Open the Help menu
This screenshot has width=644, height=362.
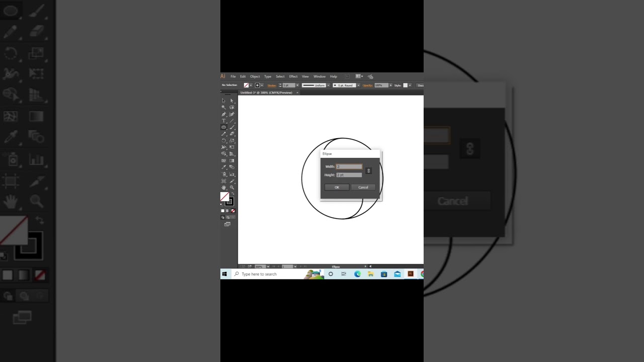coord(334,76)
